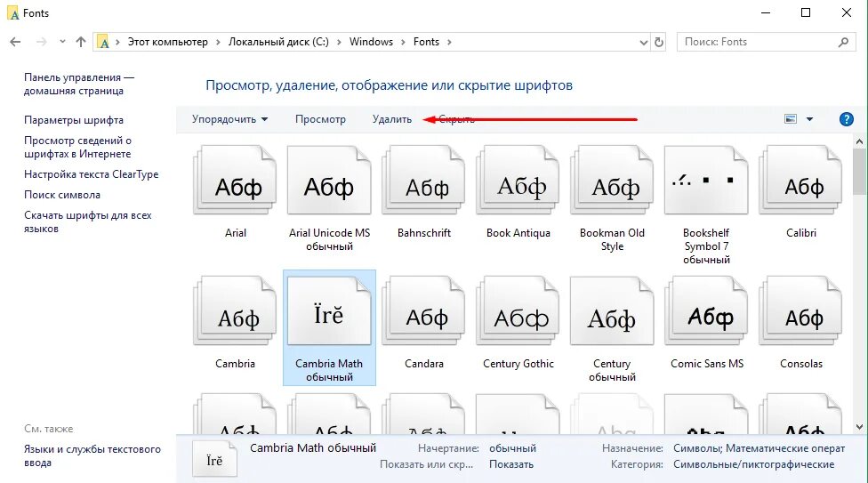Click Этот компьютер breadcrumb
The width and height of the screenshot is (868, 483).
tap(168, 42)
